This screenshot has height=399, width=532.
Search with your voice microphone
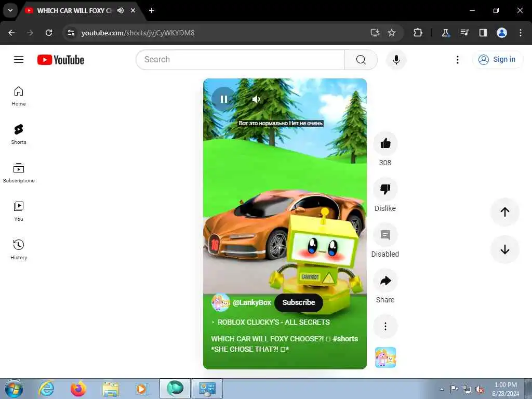[x=396, y=60]
